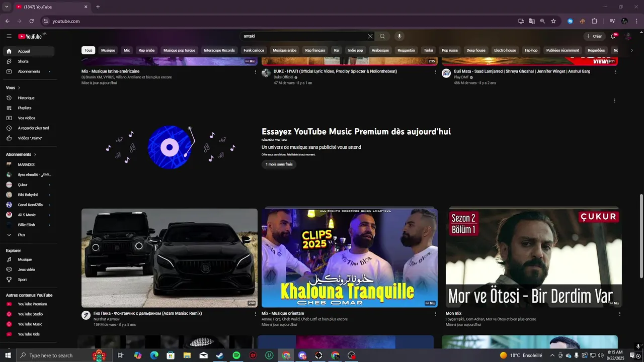
Task: Go to Accueil in the sidebar
Action: [x=28, y=51]
